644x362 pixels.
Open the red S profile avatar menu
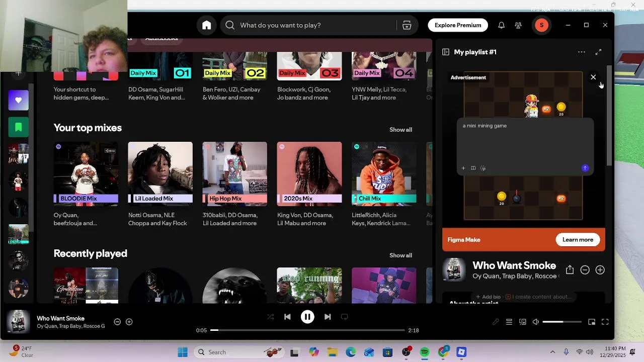click(x=541, y=25)
